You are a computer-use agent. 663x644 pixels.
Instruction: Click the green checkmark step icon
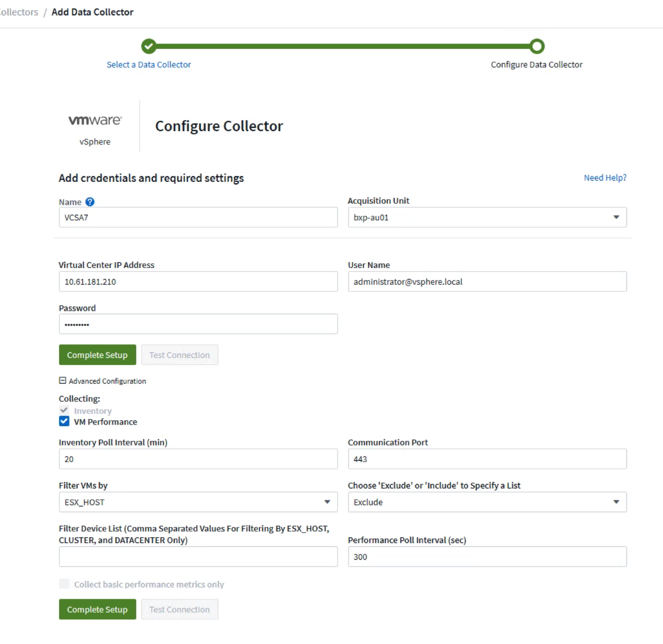click(149, 46)
